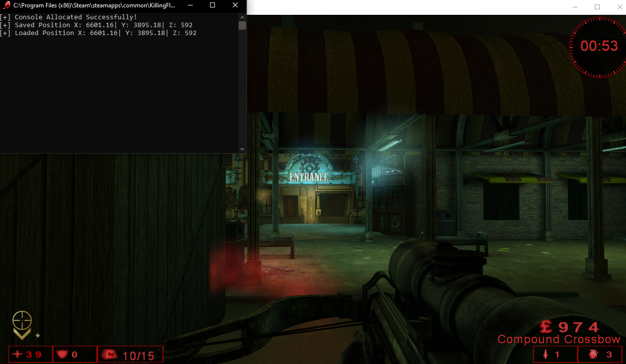This screenshot has height=364, width=626.
Task: Click the Loaded Position console line
Action: tap(99, 33)
